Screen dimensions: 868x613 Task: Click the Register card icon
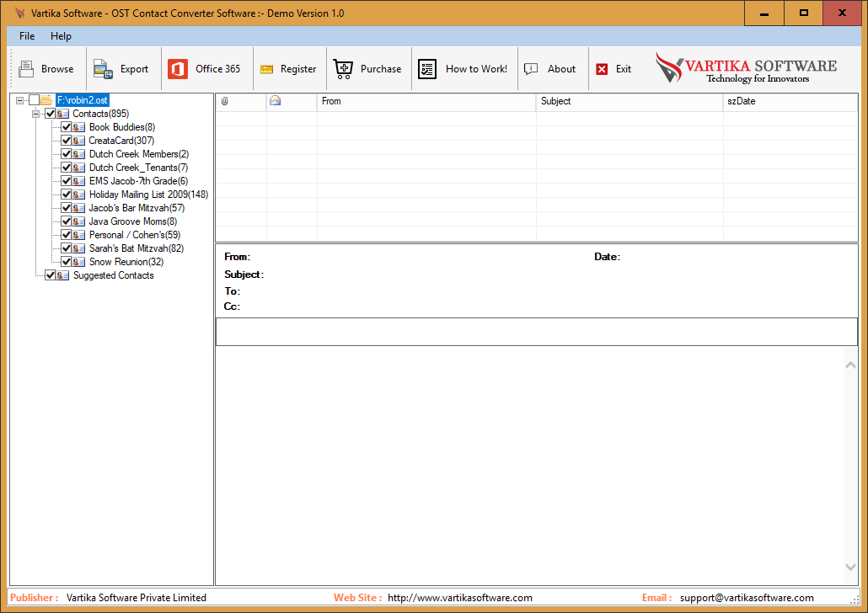pyautogui.click(x=267, y=69)
